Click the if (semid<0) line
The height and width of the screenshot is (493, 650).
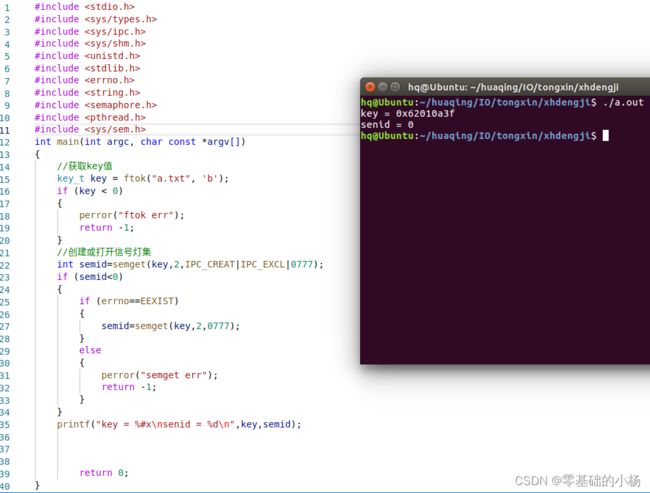[90, 277]
